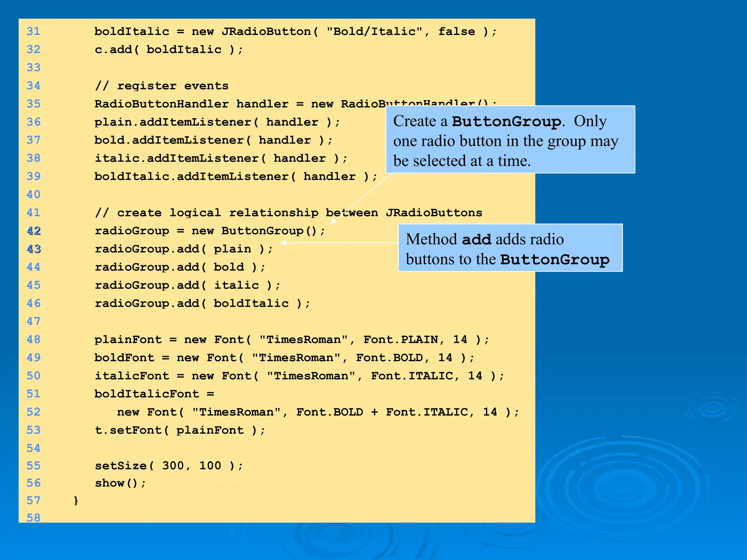Click line number 42
This screenshot has height=560, width=747.
click(34, 231)
